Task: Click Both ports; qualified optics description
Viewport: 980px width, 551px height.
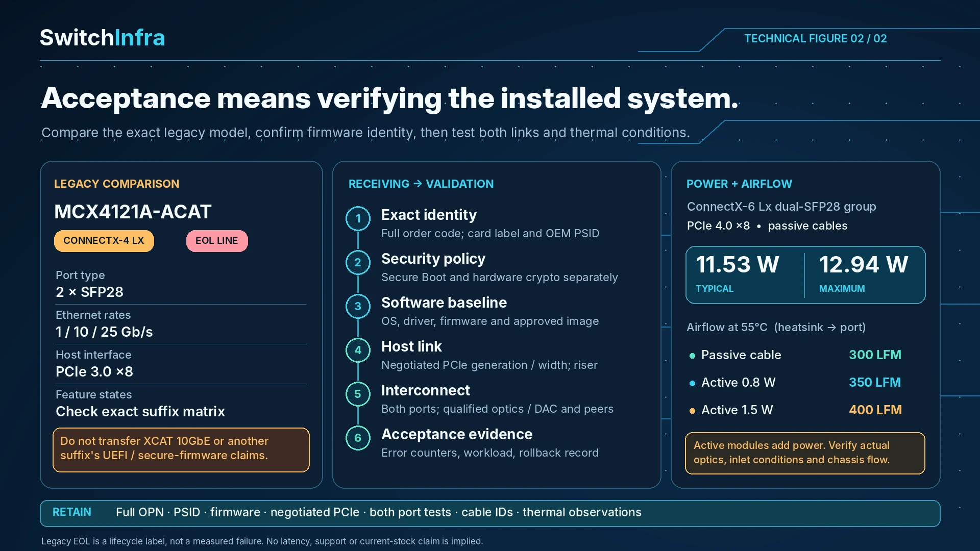Action: pos(498,409)
